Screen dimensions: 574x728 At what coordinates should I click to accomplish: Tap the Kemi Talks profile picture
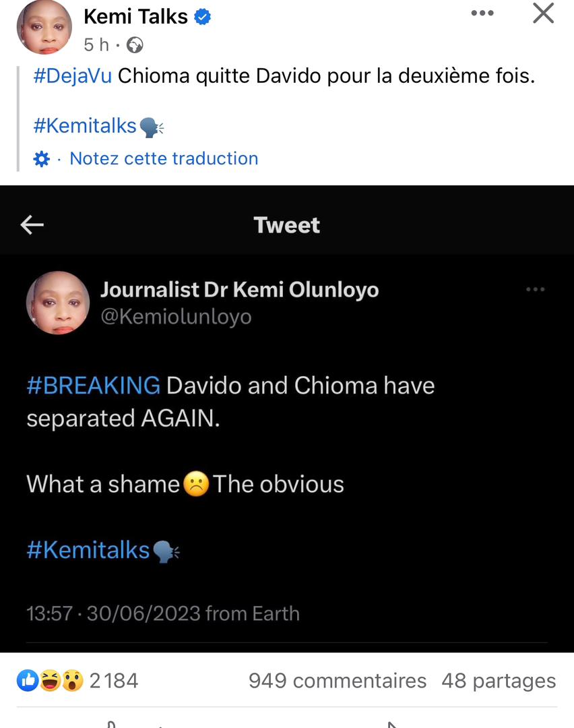pyautogui.click(x=44, y=28)
